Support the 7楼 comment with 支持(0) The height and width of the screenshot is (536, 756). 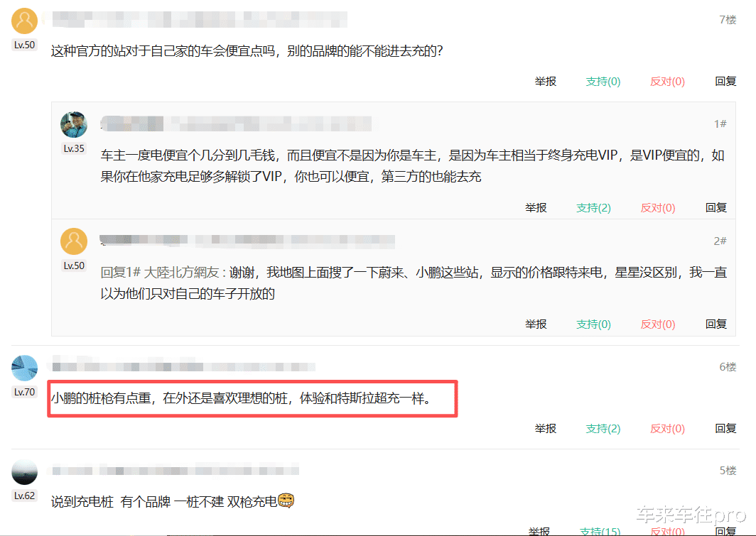[603, 82]
